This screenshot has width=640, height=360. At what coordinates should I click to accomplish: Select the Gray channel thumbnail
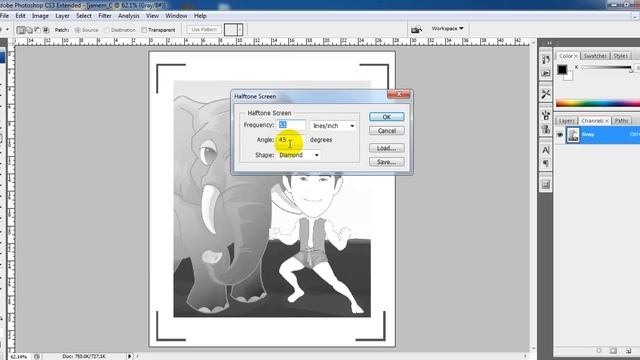coord(573,135)
